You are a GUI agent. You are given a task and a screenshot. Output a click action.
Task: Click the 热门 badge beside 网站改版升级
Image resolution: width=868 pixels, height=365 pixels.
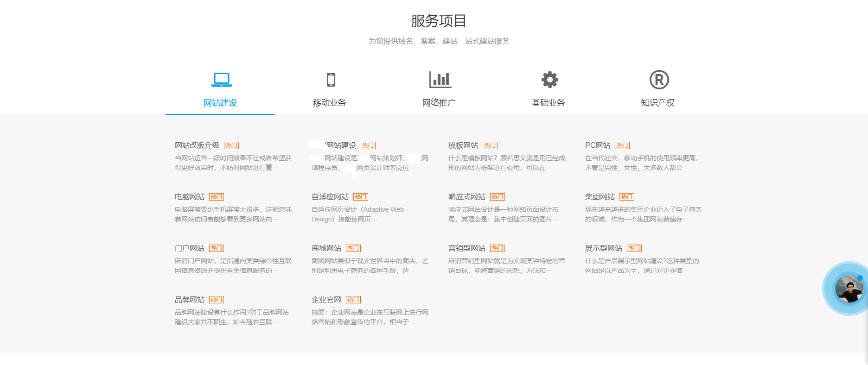pos(231,145)
